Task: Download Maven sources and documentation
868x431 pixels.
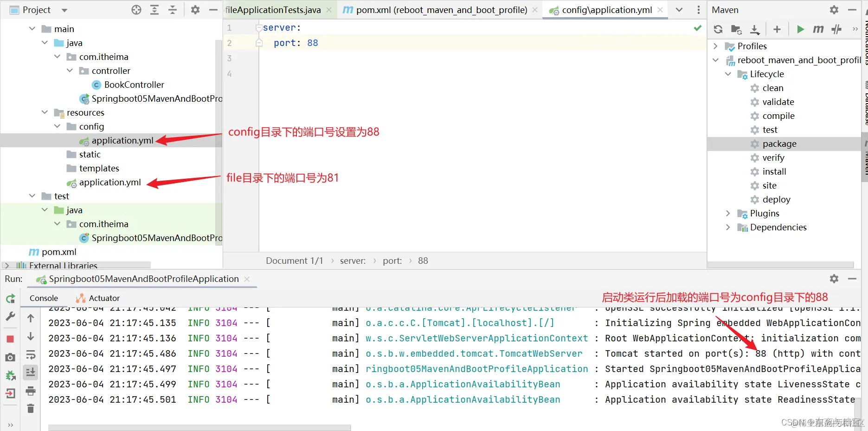Action: pos(755,29)
